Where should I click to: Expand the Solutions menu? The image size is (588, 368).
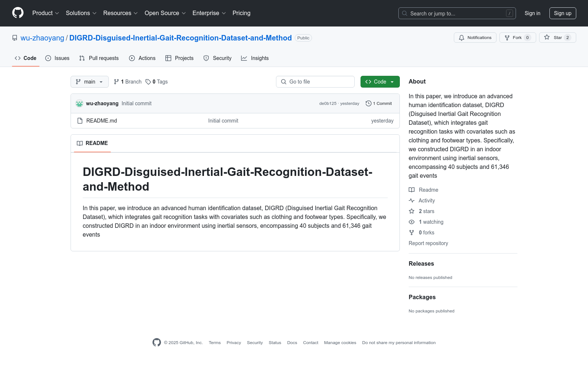pyautogui.click(x=81, y=13)
